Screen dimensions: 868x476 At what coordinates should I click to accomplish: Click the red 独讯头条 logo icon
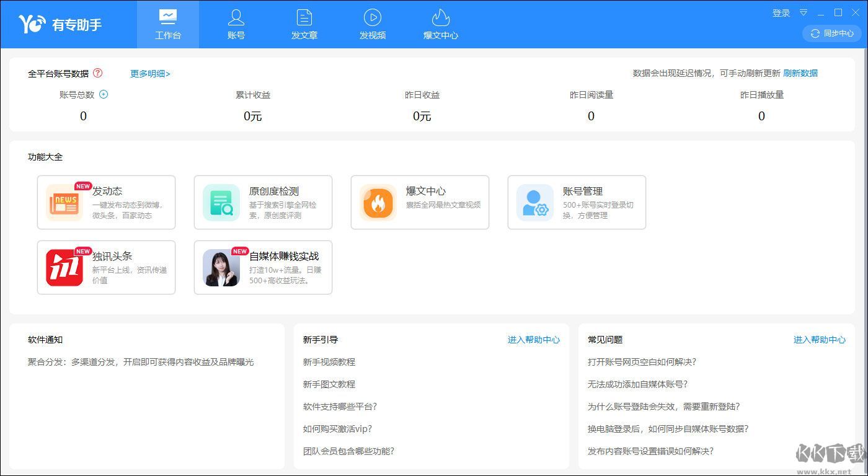pos(64,268)
